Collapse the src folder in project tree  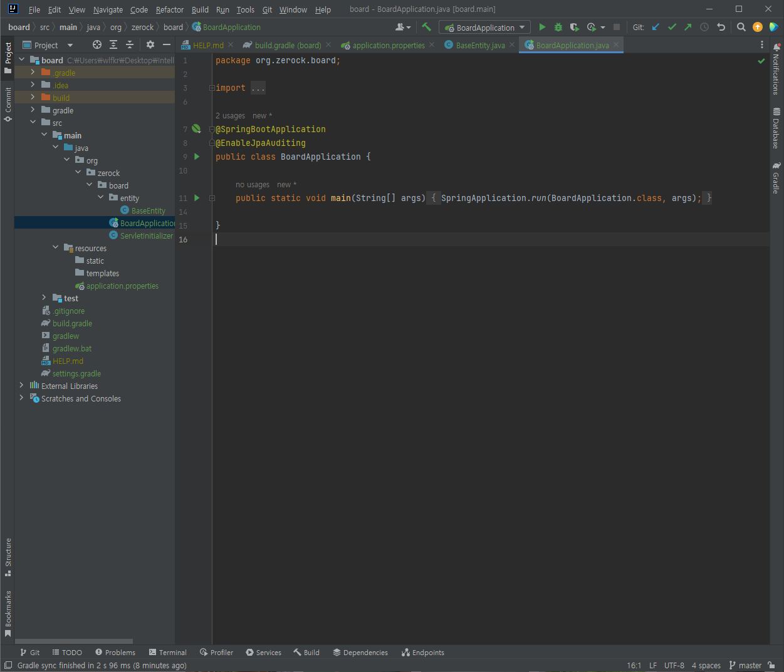33,123
